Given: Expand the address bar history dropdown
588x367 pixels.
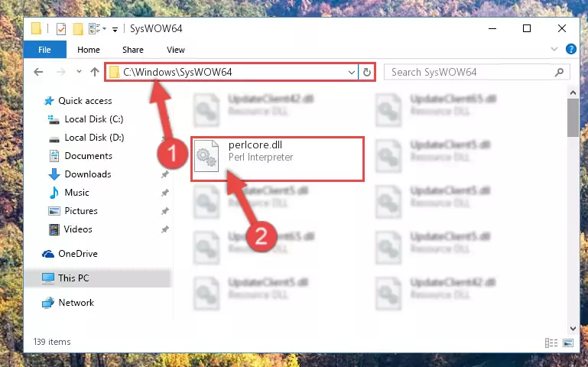Looking at the screenshot, I should pos(352,73).
